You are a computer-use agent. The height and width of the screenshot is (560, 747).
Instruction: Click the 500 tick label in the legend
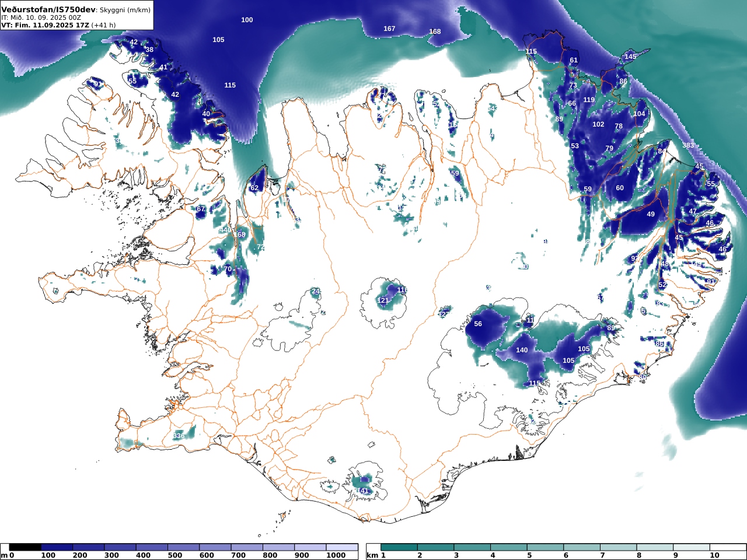point(174,555)
